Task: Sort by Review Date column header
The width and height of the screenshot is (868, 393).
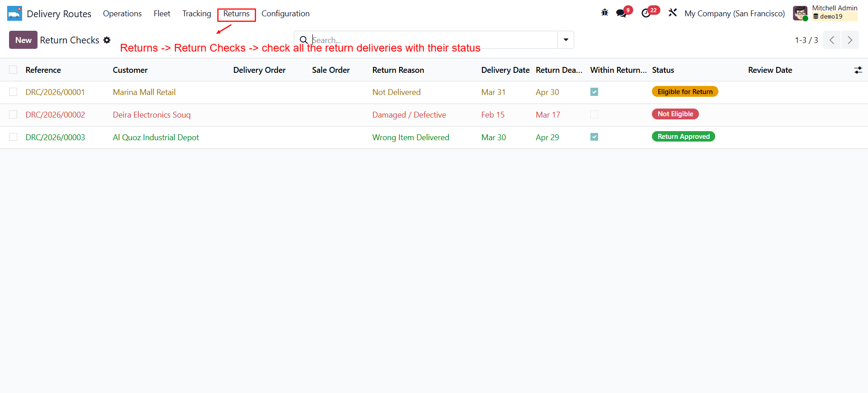Action: 770,70
